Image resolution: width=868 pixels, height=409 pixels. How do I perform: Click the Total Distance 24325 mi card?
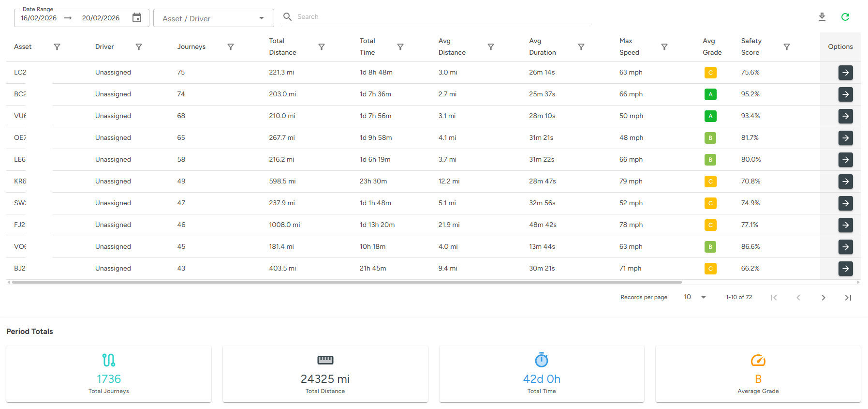click(x=325, y=374)
